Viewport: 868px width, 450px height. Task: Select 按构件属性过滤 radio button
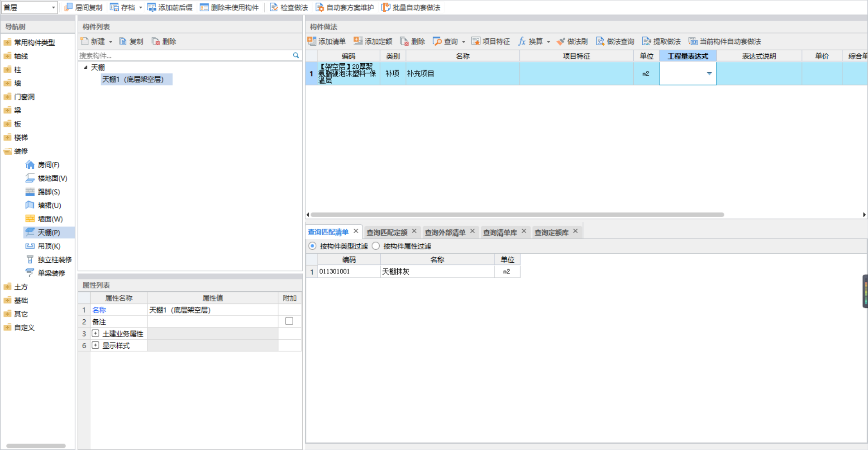pos(376,246)
